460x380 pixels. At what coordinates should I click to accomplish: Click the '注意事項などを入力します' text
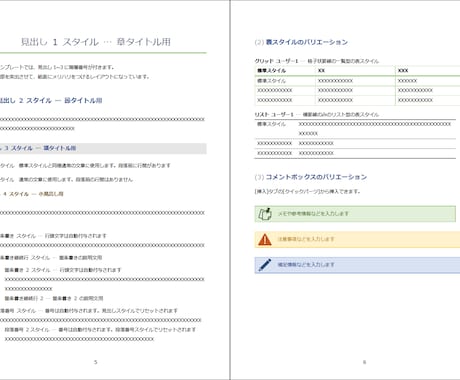point(306,239)
